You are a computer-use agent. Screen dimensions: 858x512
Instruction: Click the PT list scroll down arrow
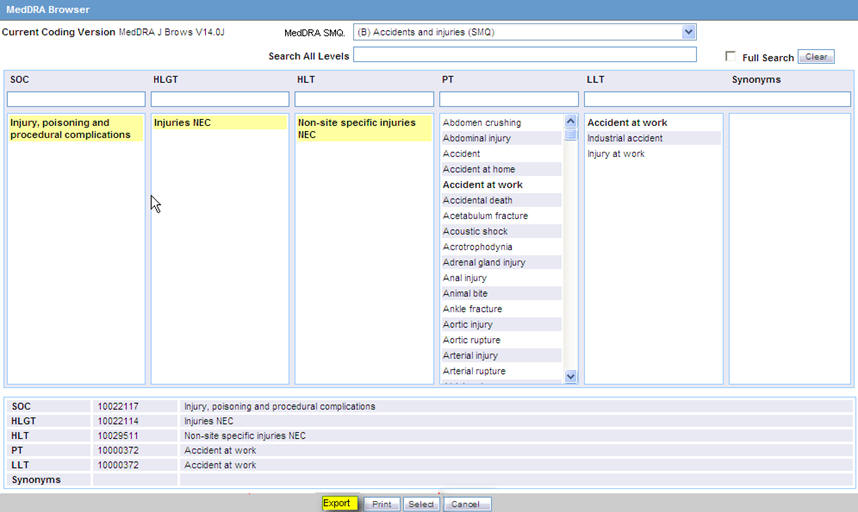click(x=571, y=376)
